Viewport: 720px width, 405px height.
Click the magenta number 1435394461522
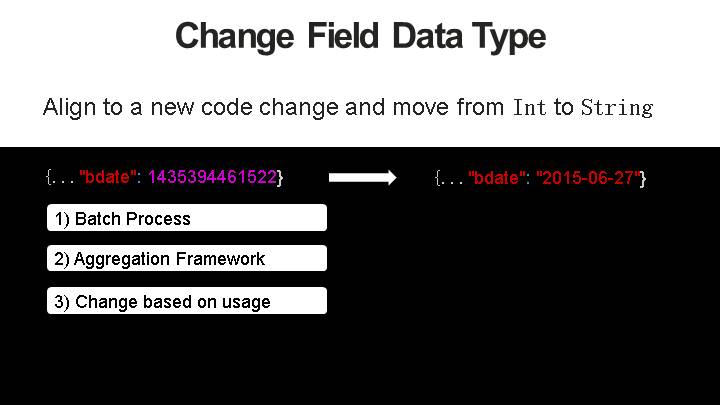point(212,178)
